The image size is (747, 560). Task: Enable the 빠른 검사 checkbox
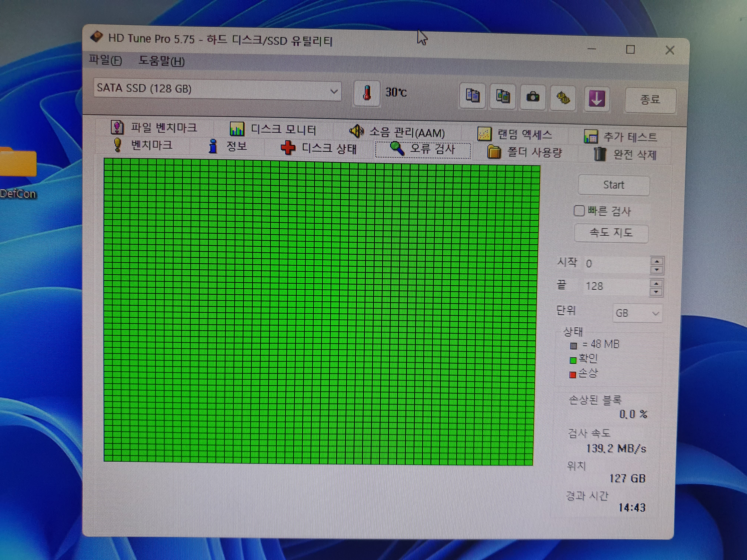pyautogui.click(x=579, y=211)
